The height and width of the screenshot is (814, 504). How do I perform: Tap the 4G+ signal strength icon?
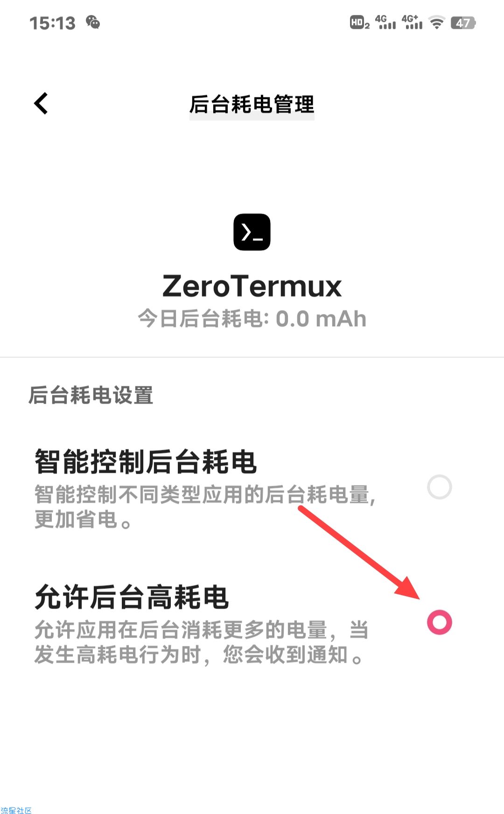(412, 22)
